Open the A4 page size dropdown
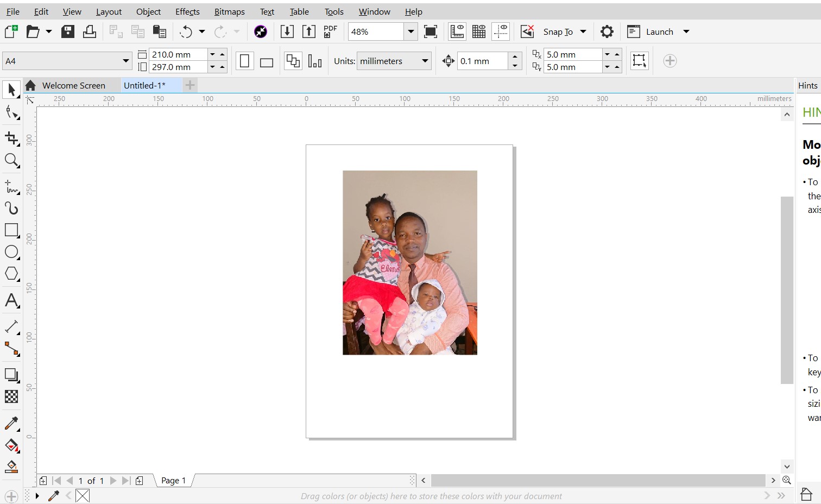 126,61
